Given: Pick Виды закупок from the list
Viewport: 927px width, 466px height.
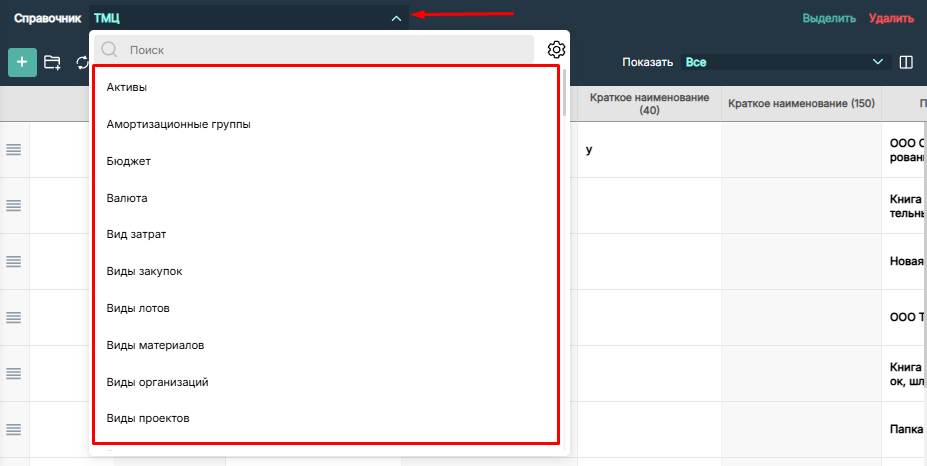Looking at the screenshot, I should 144,271.
